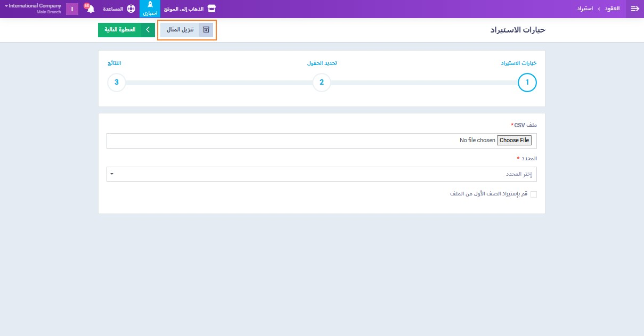Click the المساعدة lifebuoy help icon
This screenshot has height=336, width=644.
(131, 9)
